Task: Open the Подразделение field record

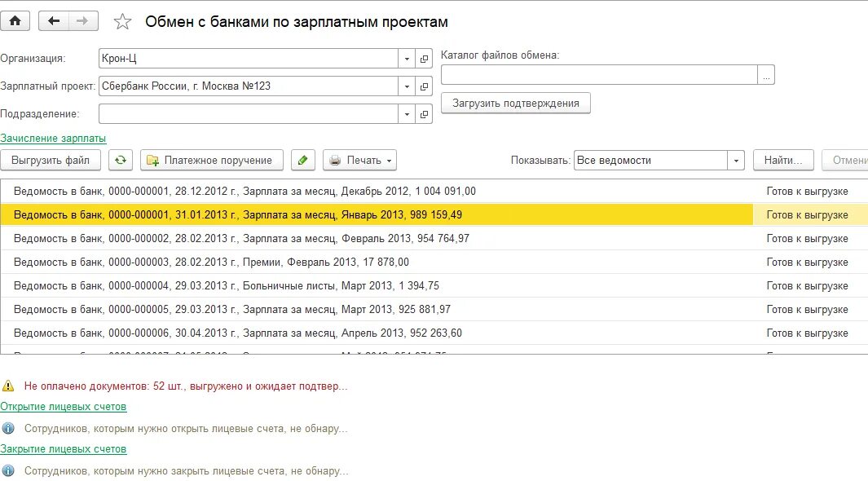Action: (424, 114)
